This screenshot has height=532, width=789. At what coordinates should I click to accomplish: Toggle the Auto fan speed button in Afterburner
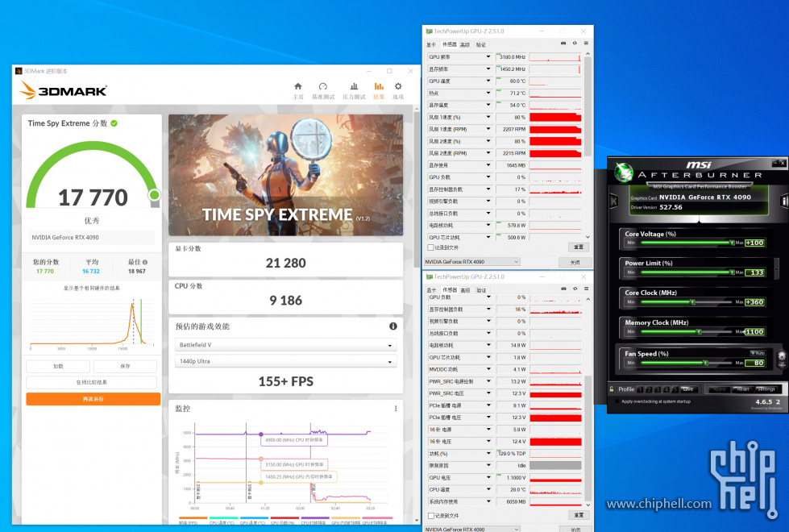coord(758,353)
